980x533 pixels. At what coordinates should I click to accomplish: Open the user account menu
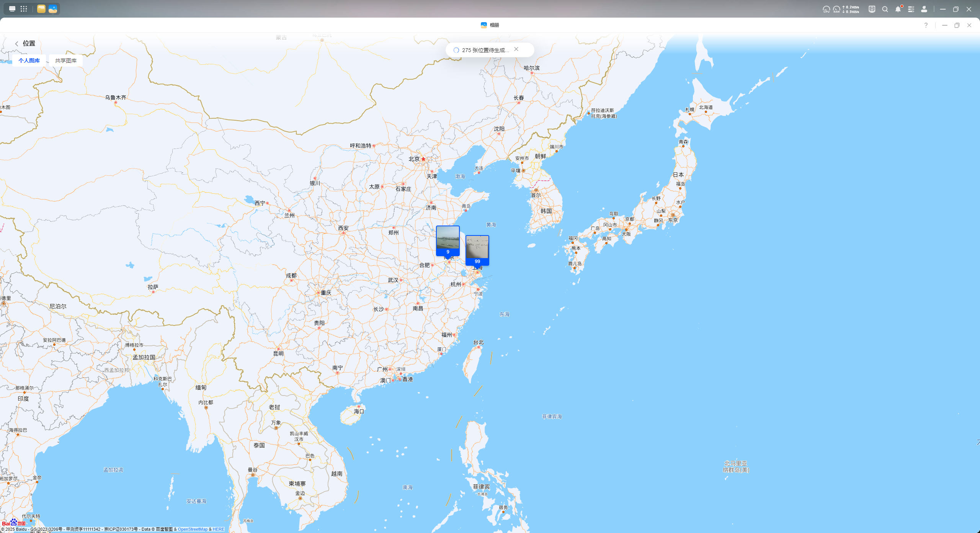tap(924, 9)
